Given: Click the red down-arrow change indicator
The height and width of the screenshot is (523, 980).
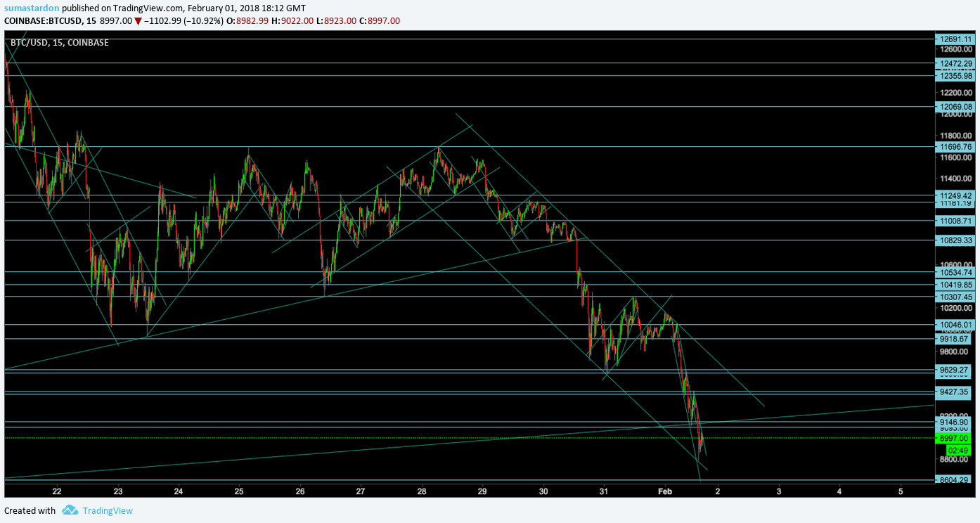Looking at the screenshot, I should 138,21.
